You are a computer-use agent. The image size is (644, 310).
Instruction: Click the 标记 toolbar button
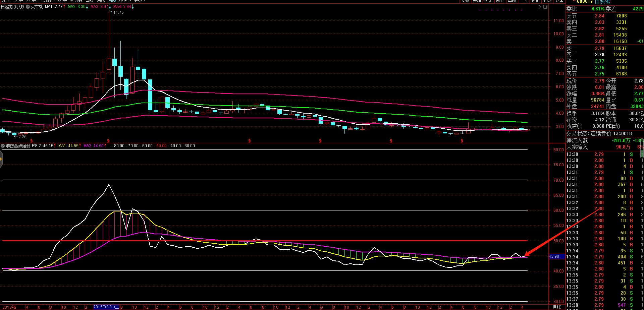536,1
